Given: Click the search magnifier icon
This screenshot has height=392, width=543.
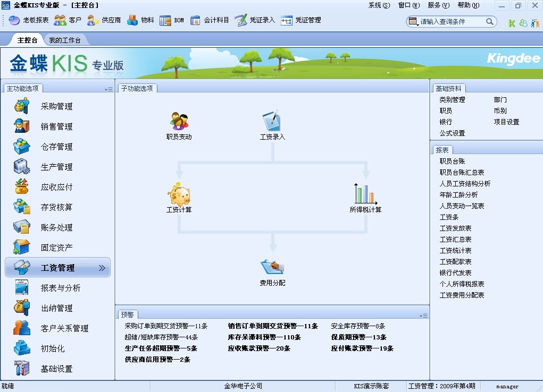Looking at the screenshot, I should click(489, 21).
